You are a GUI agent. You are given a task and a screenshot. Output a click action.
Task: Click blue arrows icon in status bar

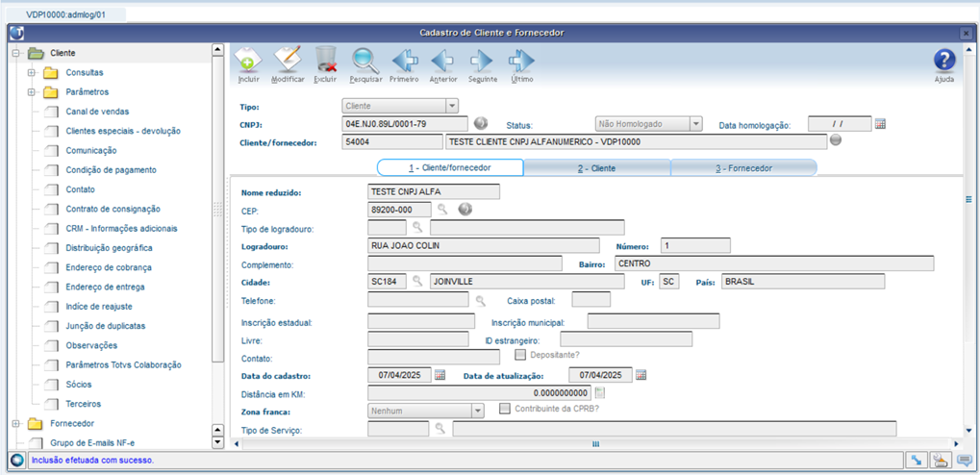click(917, 461)
